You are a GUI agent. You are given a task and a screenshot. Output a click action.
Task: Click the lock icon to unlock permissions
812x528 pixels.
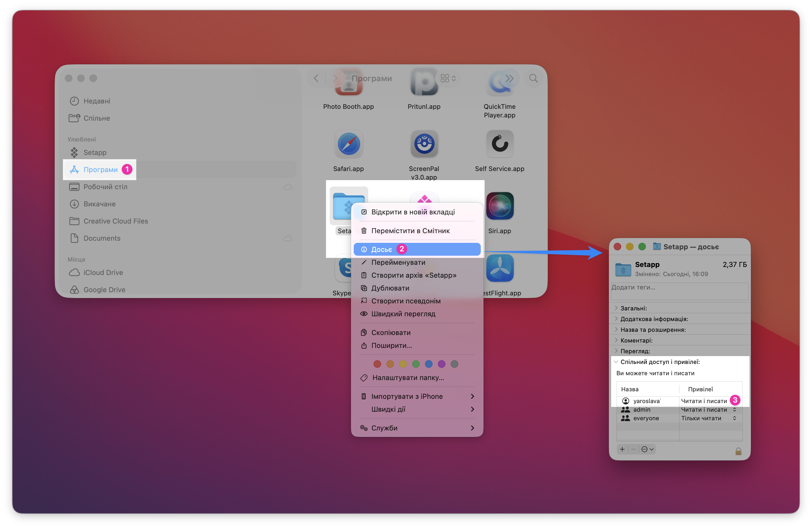[738, 451]
